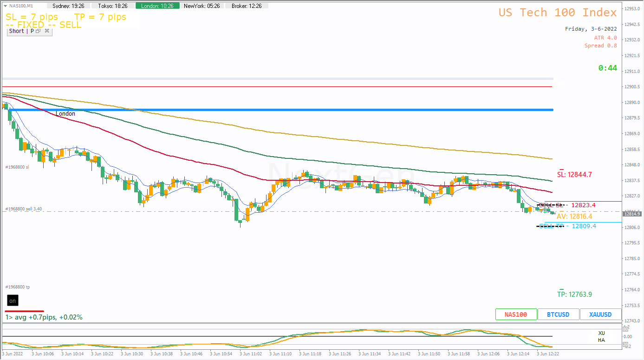Click the US Tech 100 Index title
The width and height of the screenshot is (644, 360).
558,13
